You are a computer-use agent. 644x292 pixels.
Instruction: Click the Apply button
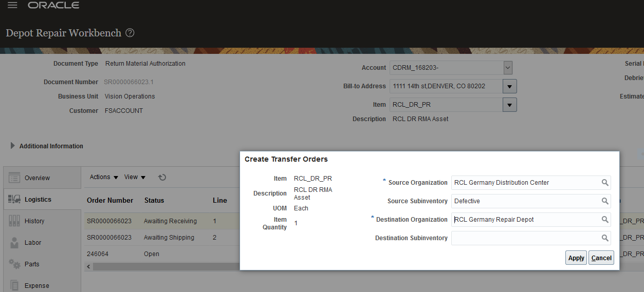pos(576,258)
